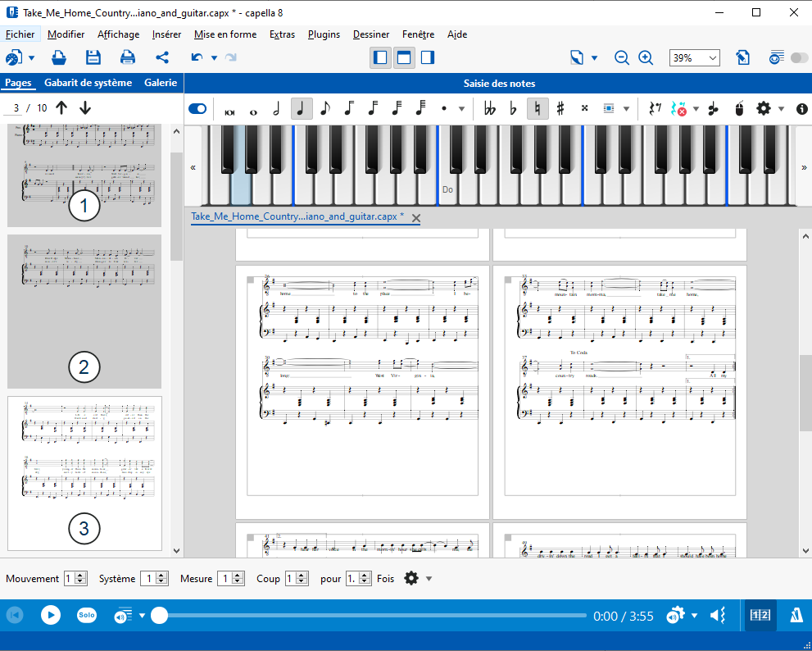Expand the undo history arrow
This screenshot has width=812, height=651.
pyautogui.click(x=214, y=58)
